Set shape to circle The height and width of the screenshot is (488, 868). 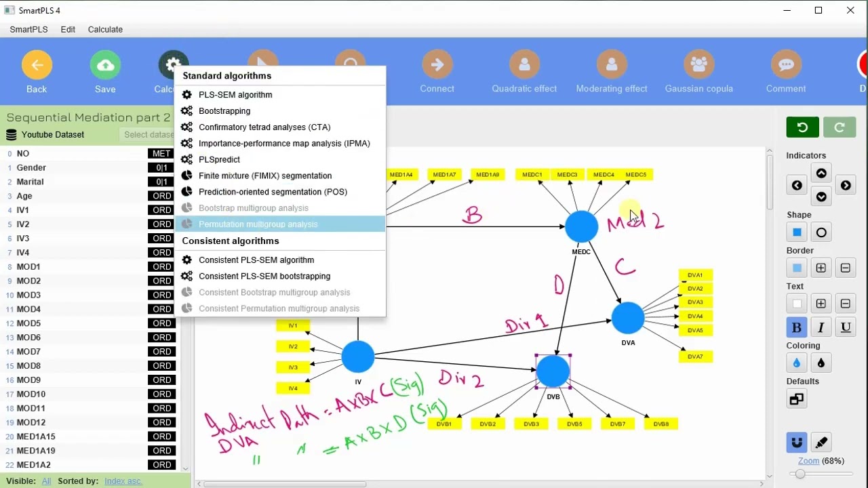[x=821, y=232]
